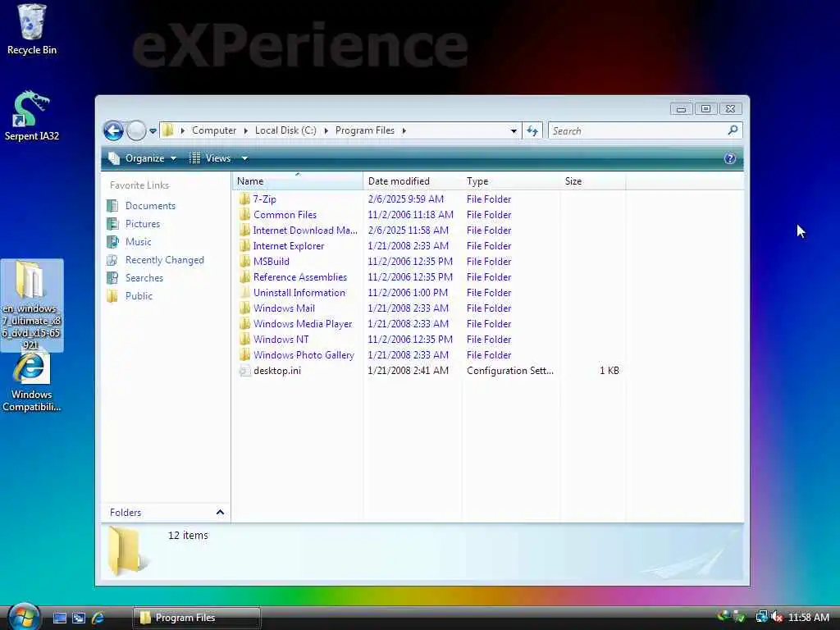Image resolution: width=840 pixels, height=630 pixels.
Task: Click Program Files breadcrumb segment
Action: 365,130
